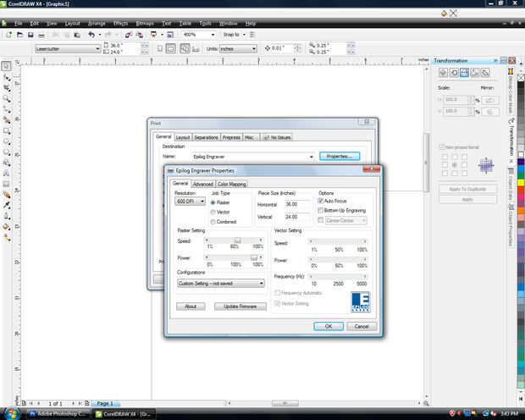525x420 pixels.
Task: Select the Pick tool in the toolbox
Action: [x=6, y=66]
